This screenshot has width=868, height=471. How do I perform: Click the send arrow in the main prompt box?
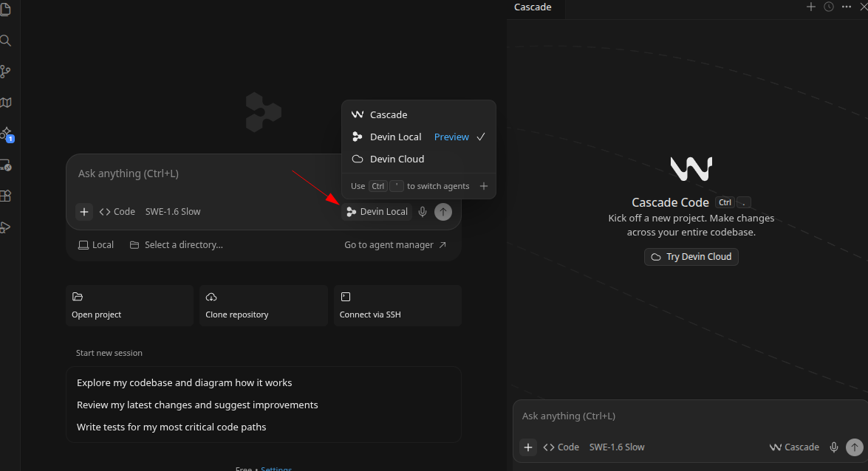point(442,211)
